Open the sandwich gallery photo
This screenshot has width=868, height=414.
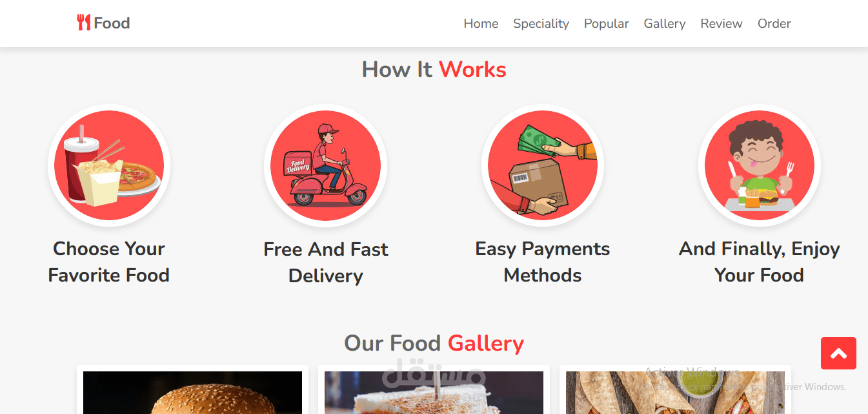[x=434, y=393]
